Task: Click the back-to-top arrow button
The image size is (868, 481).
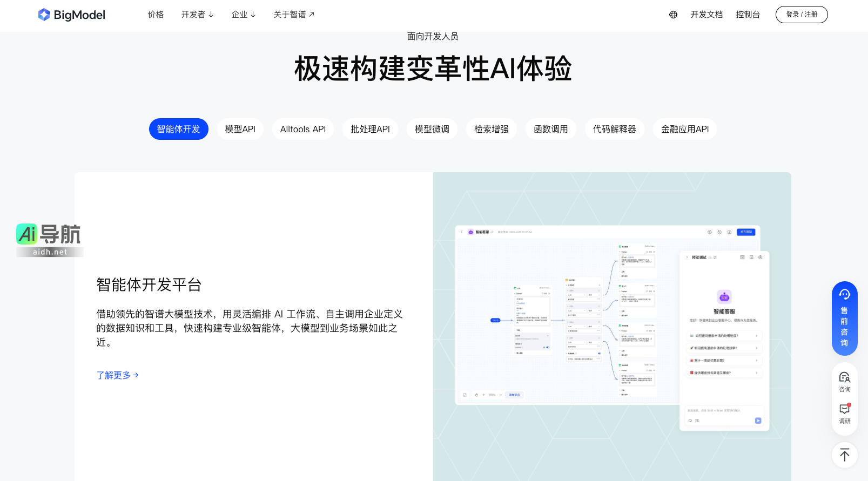Action: pyautogui.click(x=844, y=455)
